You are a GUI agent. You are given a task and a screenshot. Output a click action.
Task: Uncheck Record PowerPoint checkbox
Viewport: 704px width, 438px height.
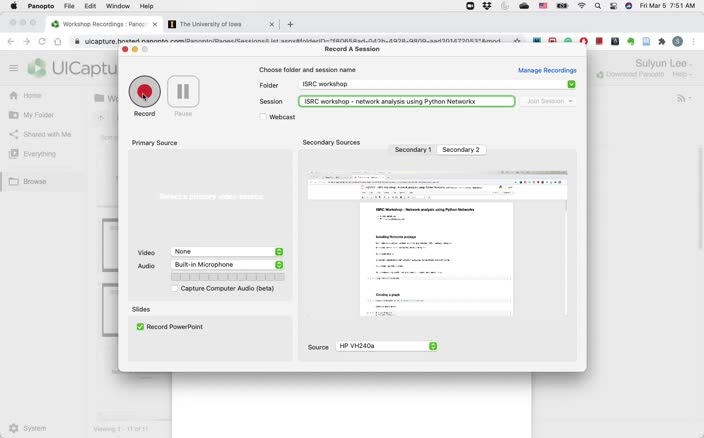tap(141, 327)
